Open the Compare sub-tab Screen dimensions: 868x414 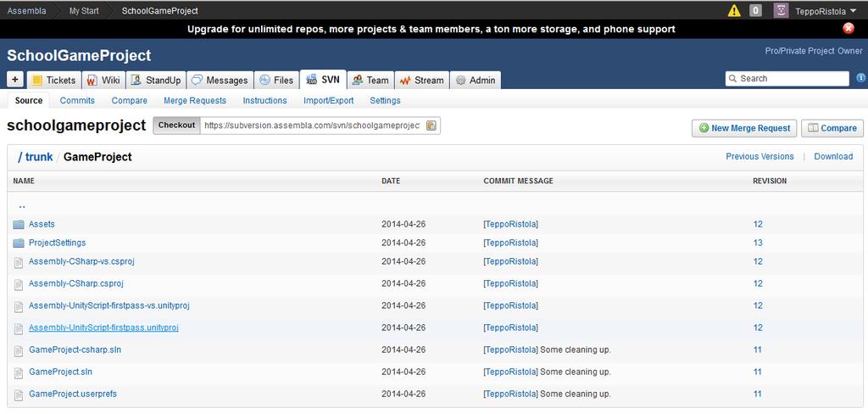130,100
